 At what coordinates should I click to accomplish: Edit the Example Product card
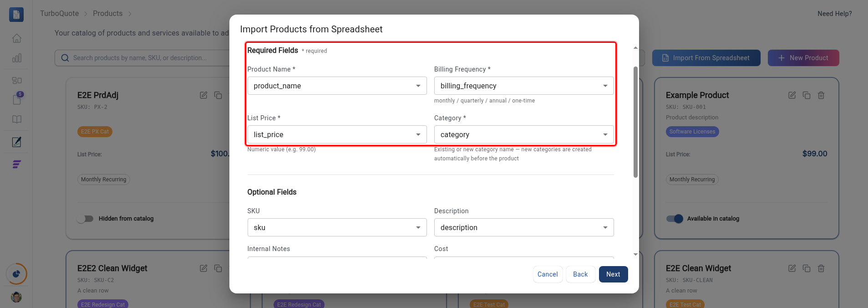(x=792, y=95)
